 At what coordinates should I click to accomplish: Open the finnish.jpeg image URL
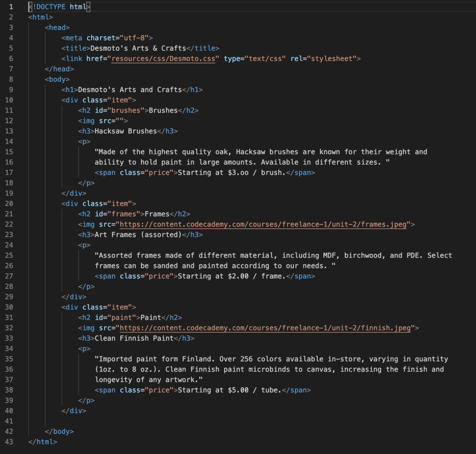coord(265,328)
